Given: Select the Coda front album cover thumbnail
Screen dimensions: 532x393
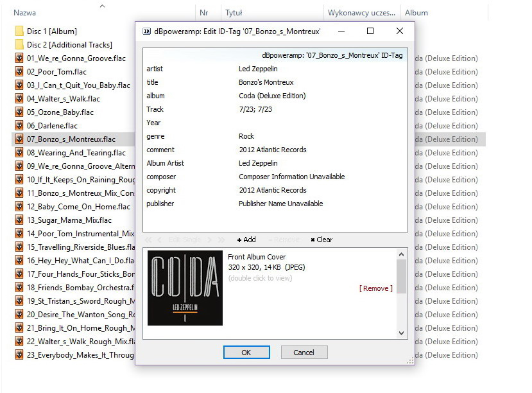Looking at the screenshot, I should click(x=185, y=288).
